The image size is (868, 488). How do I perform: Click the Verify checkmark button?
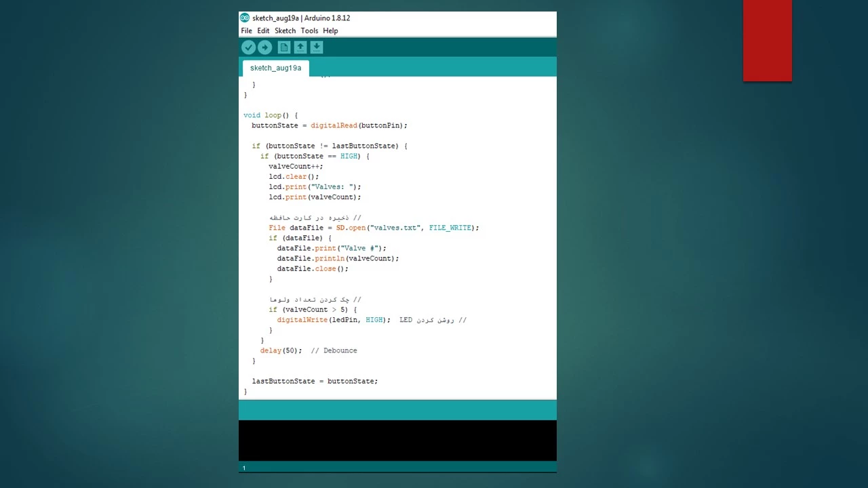click(248, 47)
